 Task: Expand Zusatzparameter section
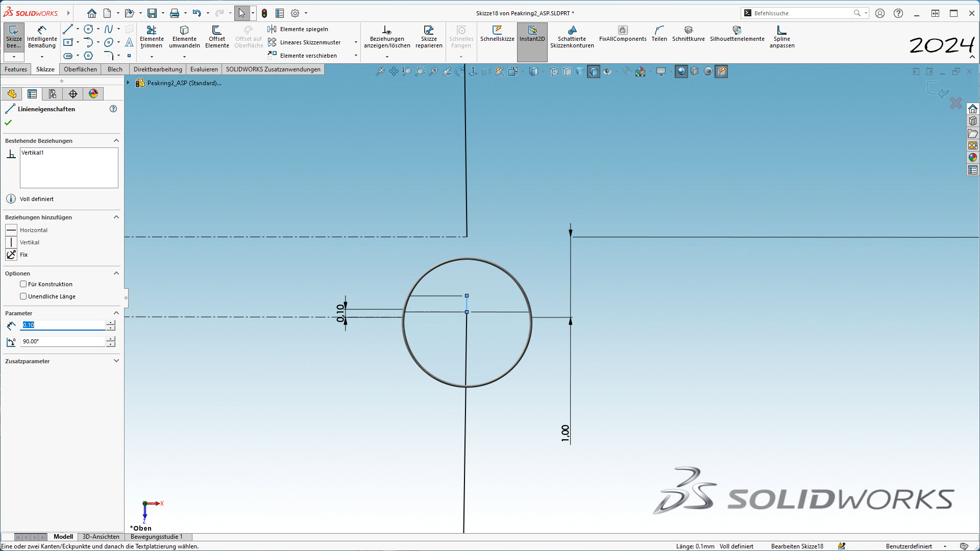click(x=116, y=361)
